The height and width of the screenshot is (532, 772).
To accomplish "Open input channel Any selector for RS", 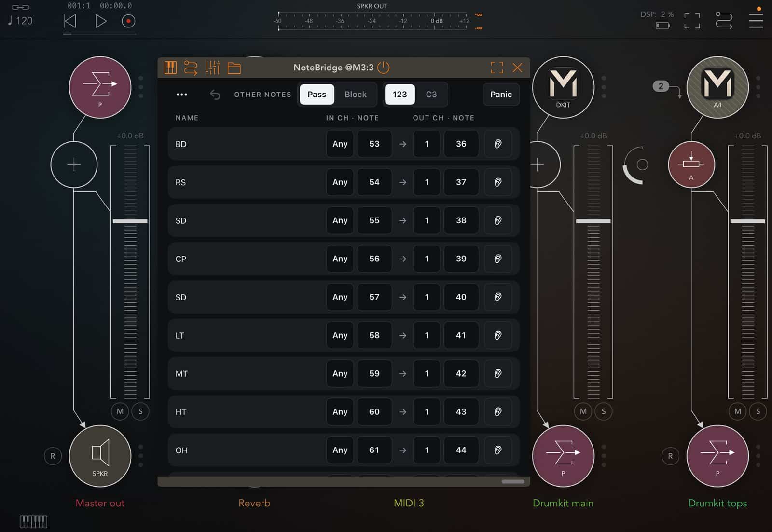I will [x=340, y=182].
